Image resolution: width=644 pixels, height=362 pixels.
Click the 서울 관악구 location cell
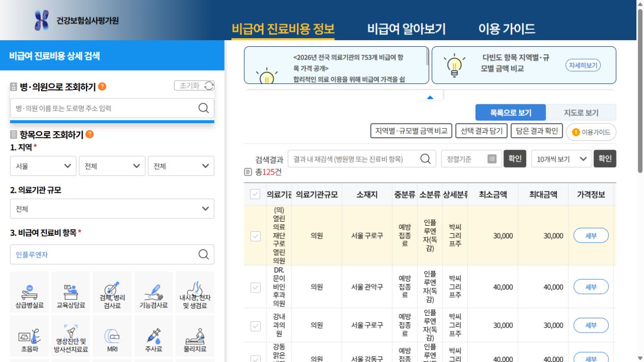coord(367,287)
